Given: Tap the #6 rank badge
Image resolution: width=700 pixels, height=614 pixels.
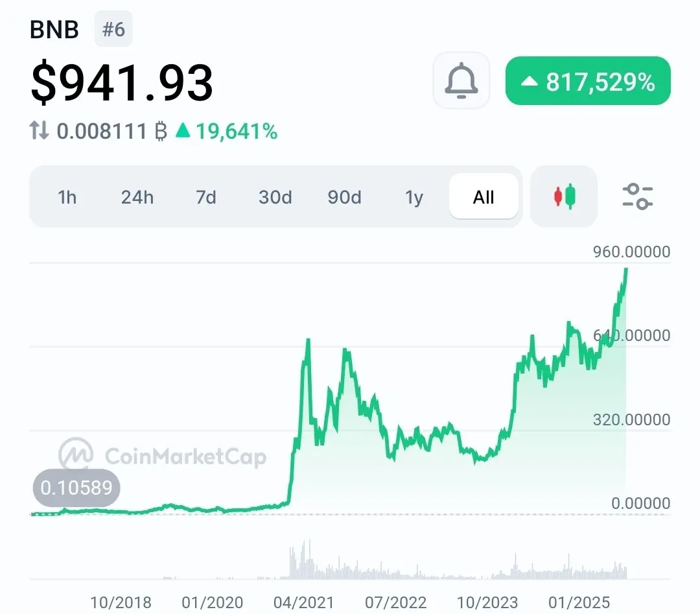Looking at the screenshot, I should [113, 29].
